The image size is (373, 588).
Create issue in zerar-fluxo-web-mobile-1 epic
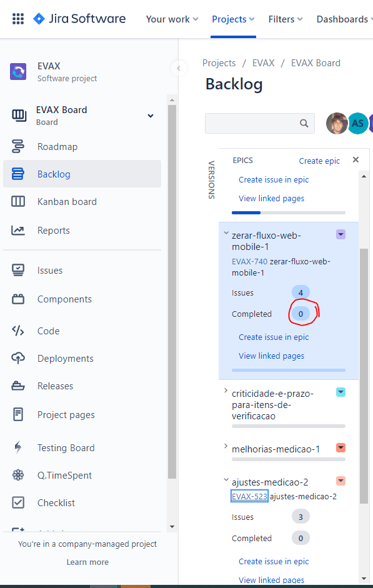click(x=274, y=337)
